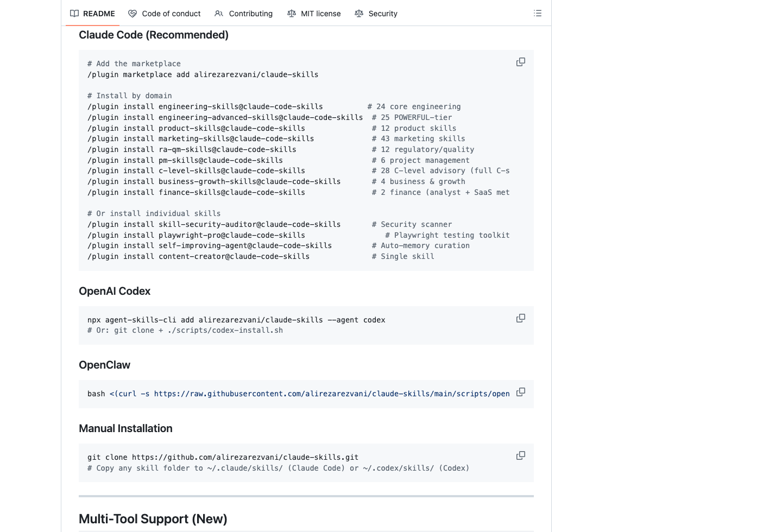The height and width of the screenshot is (532, 782).
Task: Click the OpenAI Codex heading
Action: (x=115, y=291)
